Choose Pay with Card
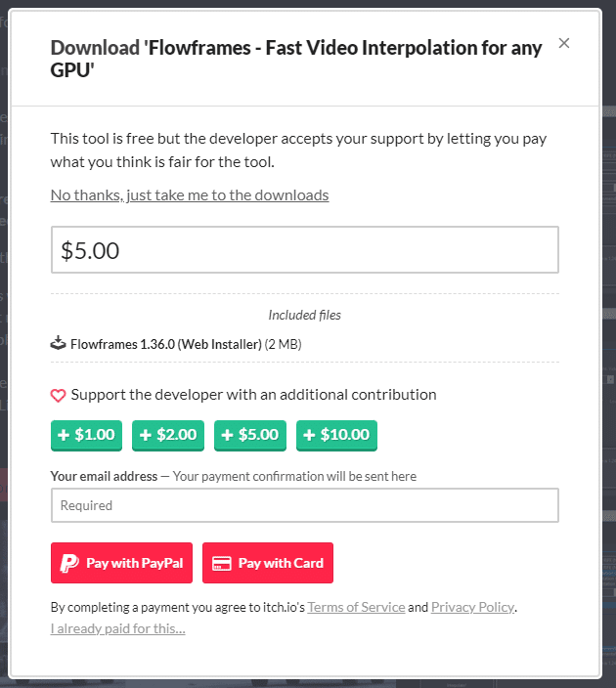This screenshot has width=616, height=688. (267, 563)
